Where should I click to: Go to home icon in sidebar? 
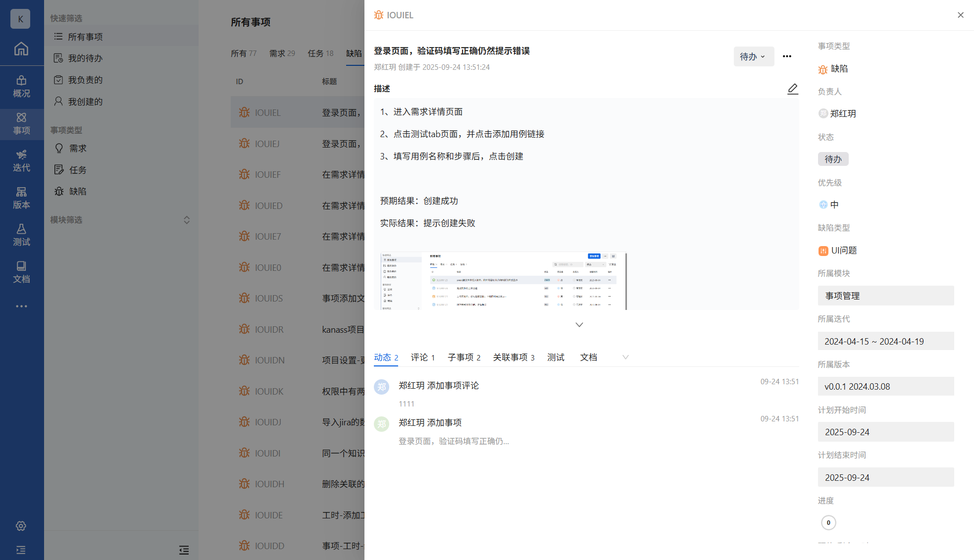tap(21, 49)
